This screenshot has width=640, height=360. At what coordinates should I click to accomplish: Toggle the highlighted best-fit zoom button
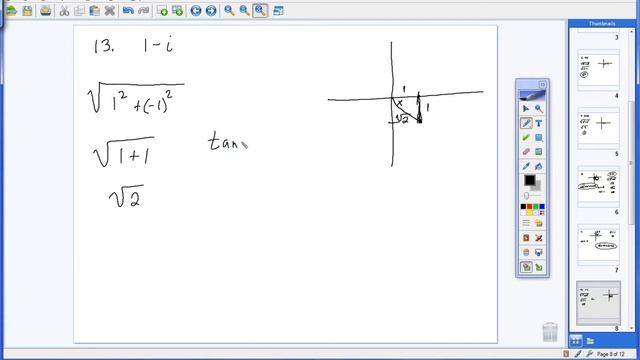pyautogui.click(x=260, y=11)
